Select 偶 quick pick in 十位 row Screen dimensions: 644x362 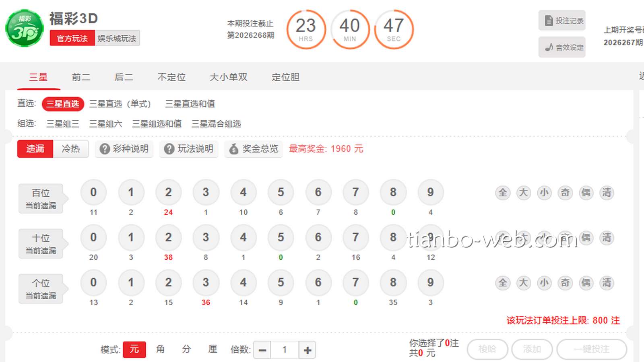pyautogui.click(x=586, y=238)
